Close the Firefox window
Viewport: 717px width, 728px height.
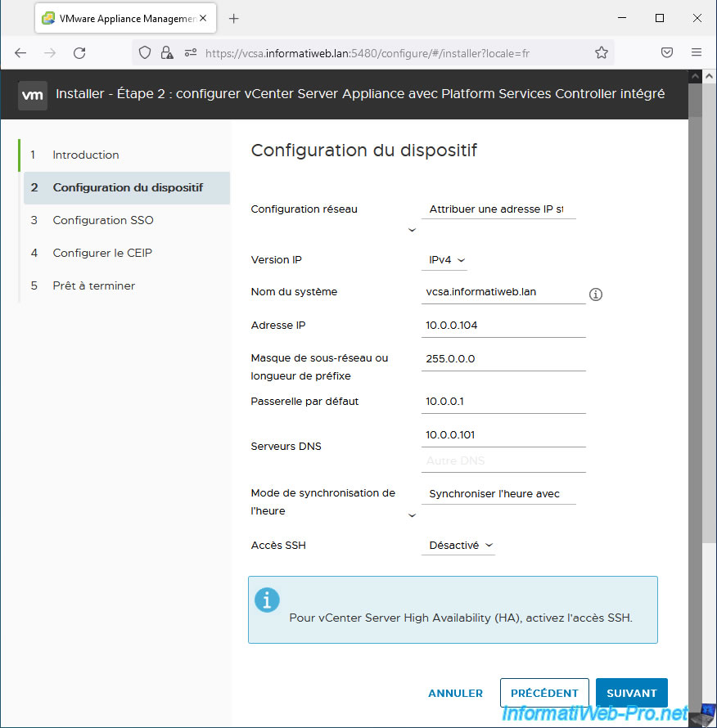pyautogui.click(x=697, y=18)
